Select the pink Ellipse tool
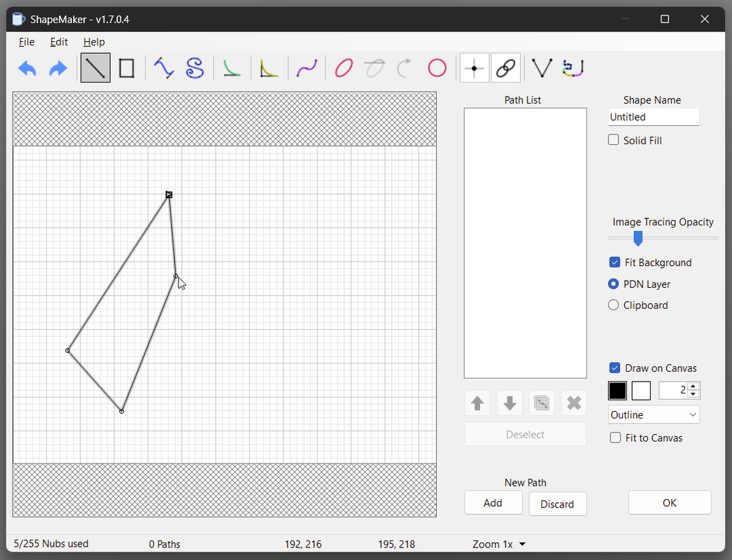This screenshot has width=732, height=560. pos(344,68)
